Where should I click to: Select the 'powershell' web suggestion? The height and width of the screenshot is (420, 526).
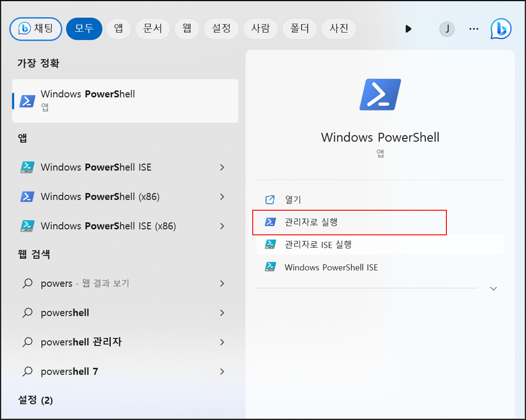tap(125, 313)
